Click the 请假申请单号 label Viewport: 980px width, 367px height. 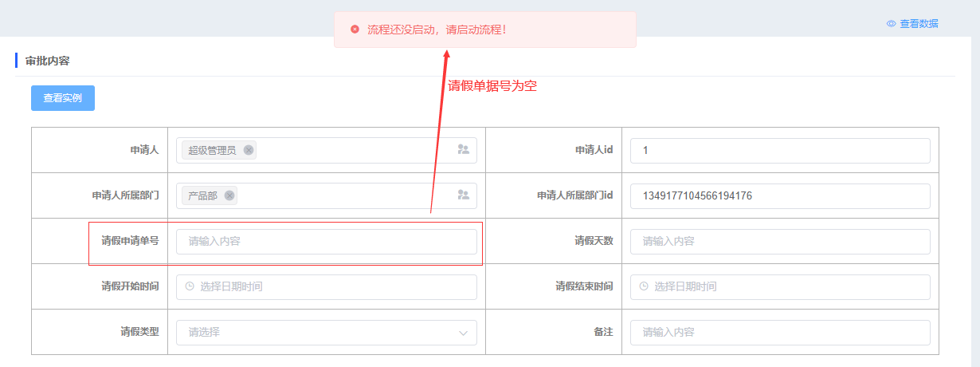pyautogui.click(x=130, y=240)
